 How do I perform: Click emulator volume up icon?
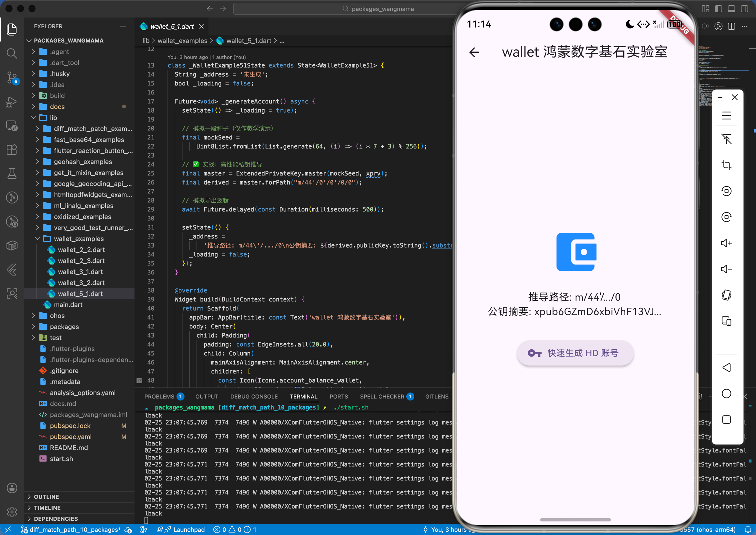click(726, 243)
